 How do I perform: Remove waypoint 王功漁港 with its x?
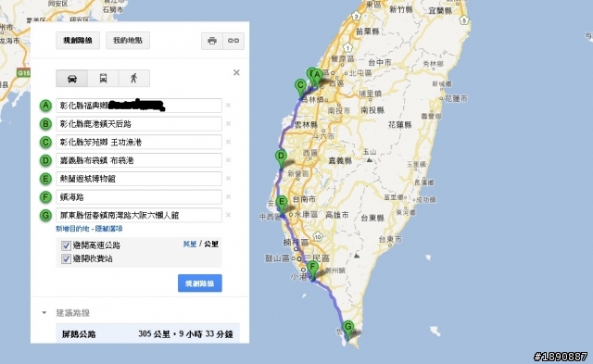coord(229,142)
